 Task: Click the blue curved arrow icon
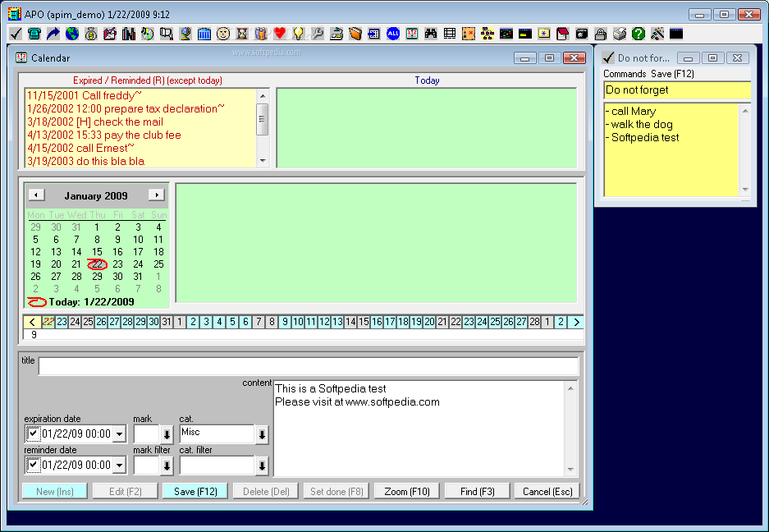coord(53,34)
